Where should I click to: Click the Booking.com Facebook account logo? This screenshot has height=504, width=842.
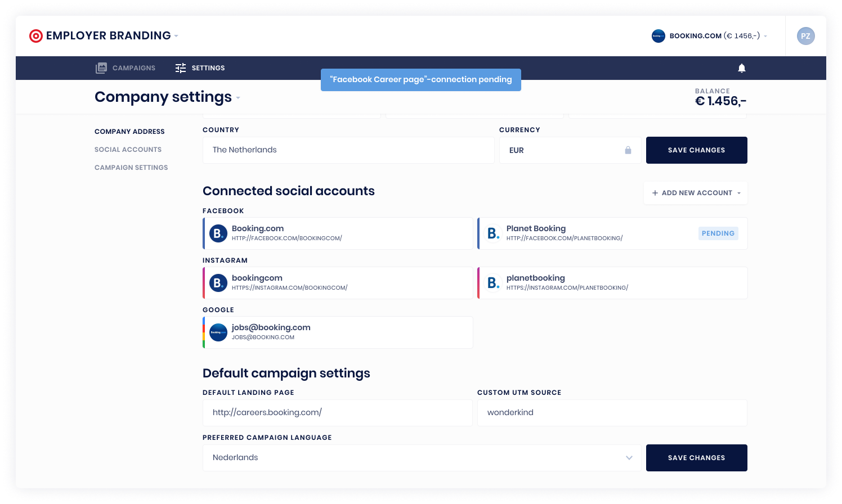218,233
